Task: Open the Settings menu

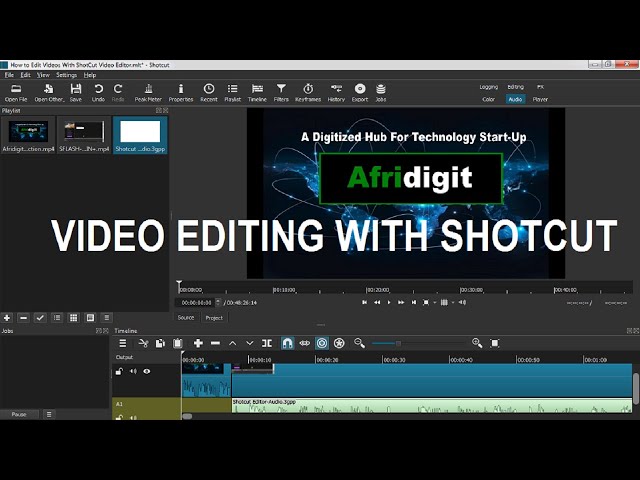Action: [x=67, y=75]
